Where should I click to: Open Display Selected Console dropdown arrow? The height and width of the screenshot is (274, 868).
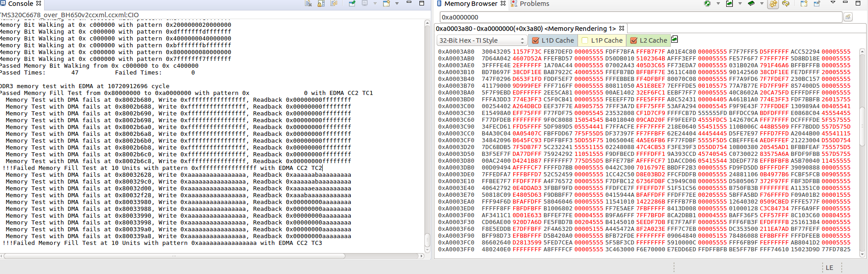coord(375,3)
